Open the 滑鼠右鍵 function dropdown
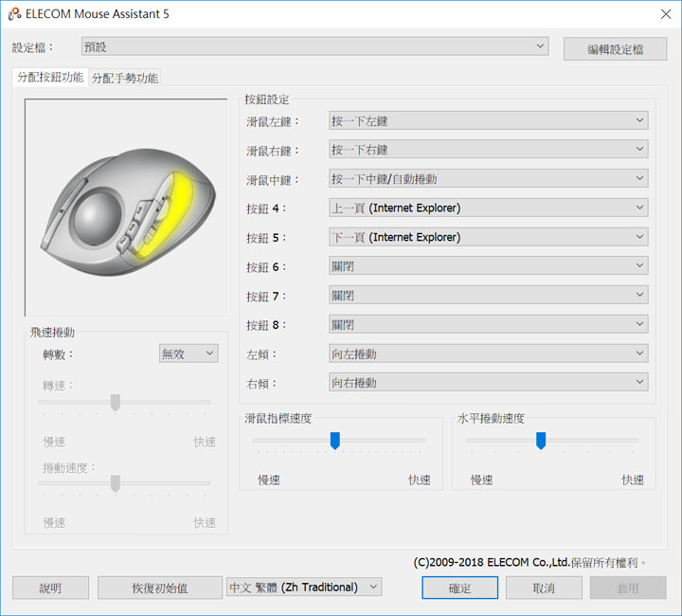 click(x=489, y=149)
